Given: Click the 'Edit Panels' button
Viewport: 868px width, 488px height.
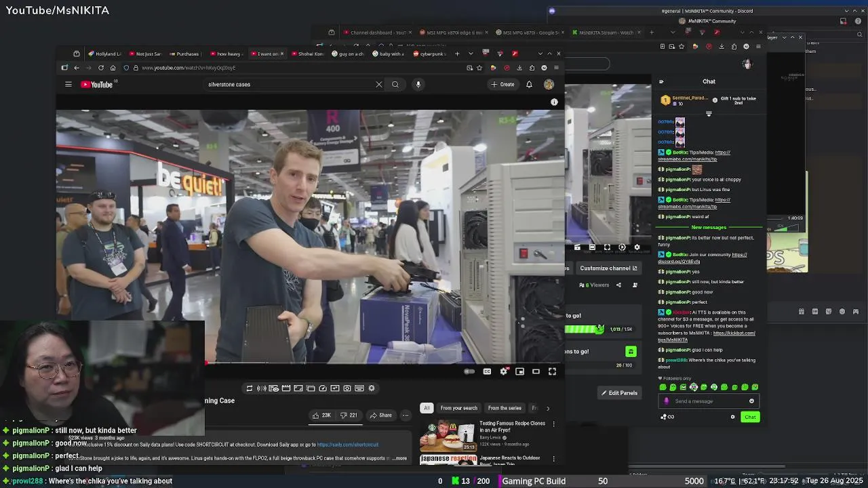Looking at the screenshot, I should pyautogui.click(x=620, y=393).
